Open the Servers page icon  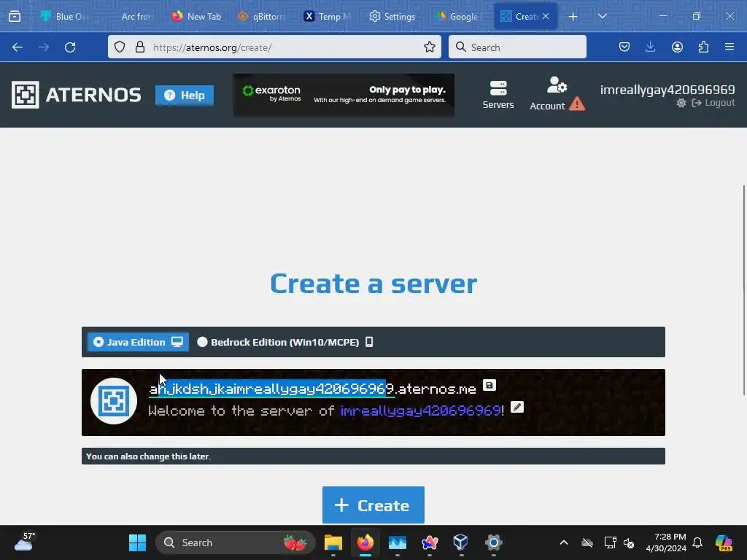pos(498,95)
